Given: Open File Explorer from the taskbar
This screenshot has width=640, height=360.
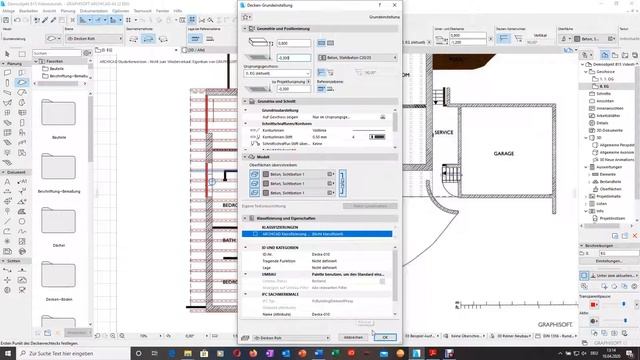Looking at the screenshot, I should [x=187, y=353].
